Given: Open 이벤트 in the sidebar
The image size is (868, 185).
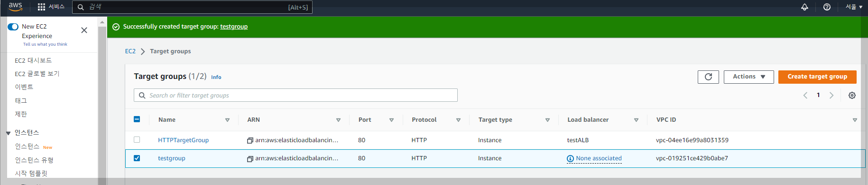Looking at the screenshot, I should pos(24,87).
